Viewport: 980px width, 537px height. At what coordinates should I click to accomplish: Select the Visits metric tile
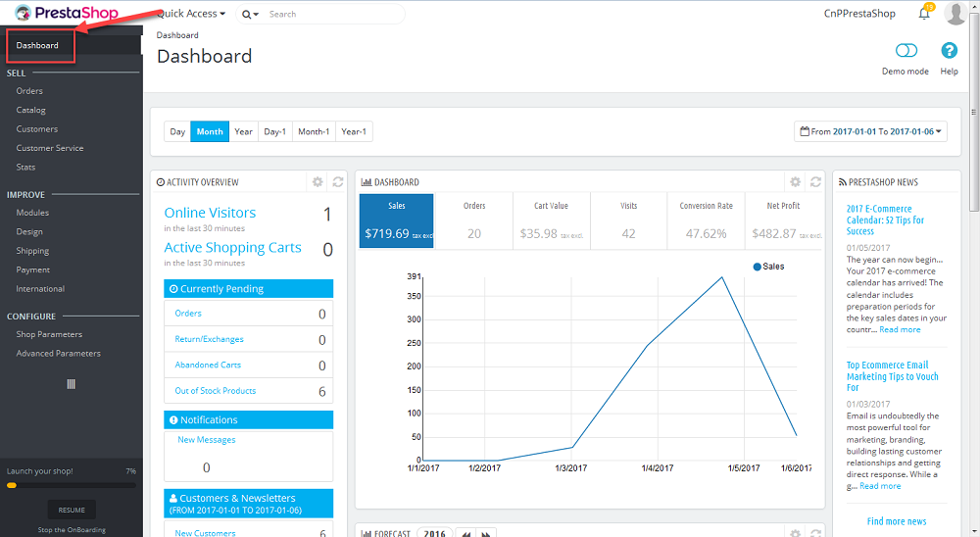click(629, 220)
